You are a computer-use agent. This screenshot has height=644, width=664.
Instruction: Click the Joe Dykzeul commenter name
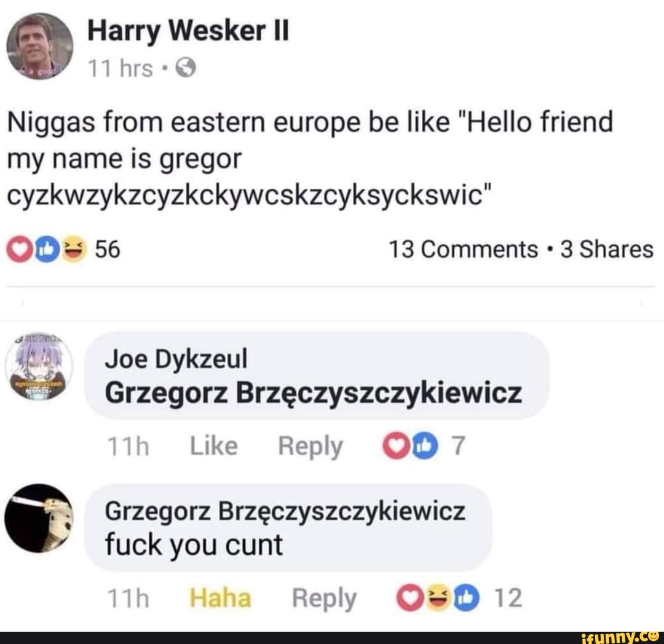(176, 359)
